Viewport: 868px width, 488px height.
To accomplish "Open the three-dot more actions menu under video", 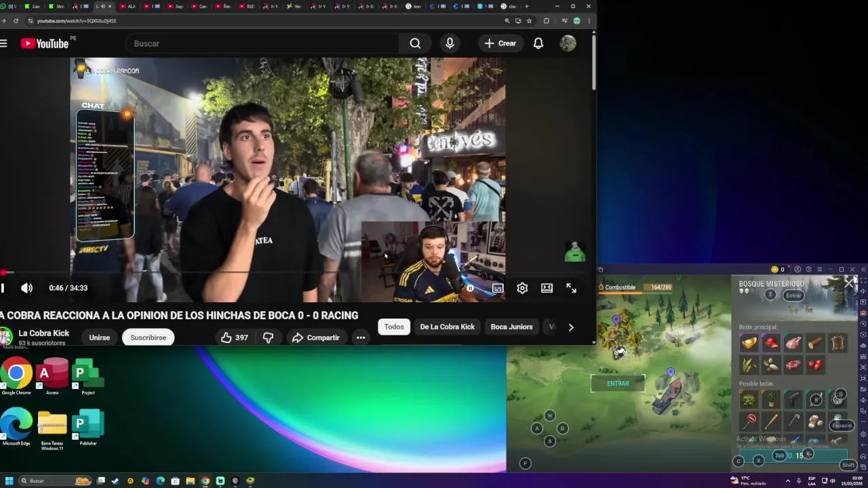I will pos(361,338).
